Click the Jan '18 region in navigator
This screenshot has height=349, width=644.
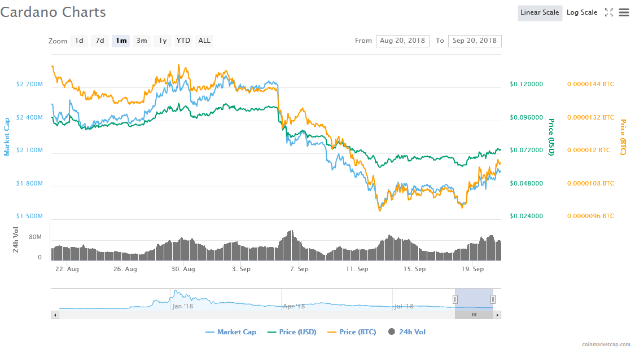(183, 306)
